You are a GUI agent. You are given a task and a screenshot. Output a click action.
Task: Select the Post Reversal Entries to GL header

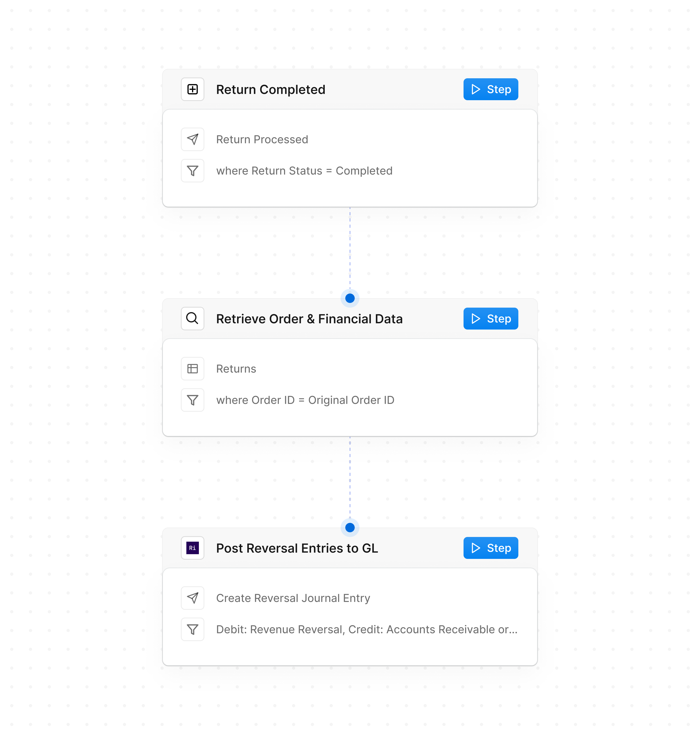coord(297,548)
